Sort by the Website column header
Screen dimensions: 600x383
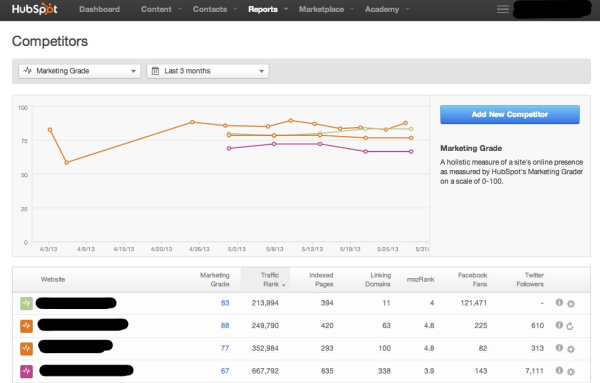coord(53,279)
